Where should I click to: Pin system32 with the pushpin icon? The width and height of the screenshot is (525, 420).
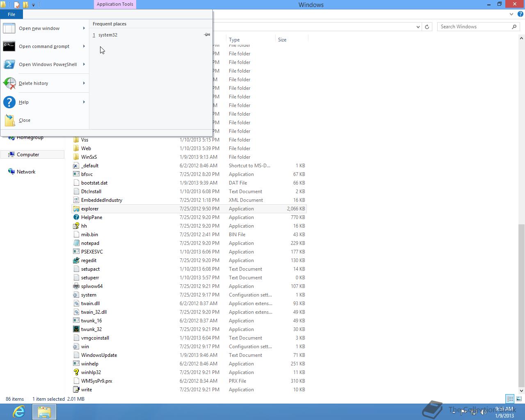(207, 35)
